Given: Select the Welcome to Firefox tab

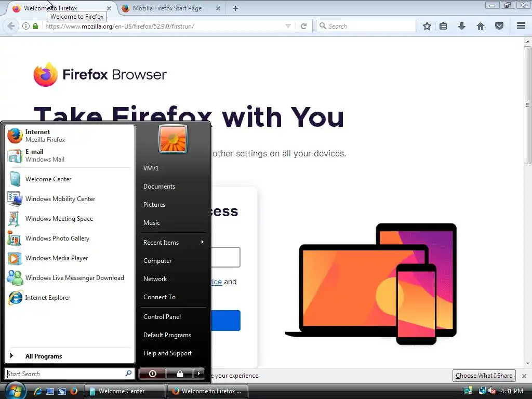Looking at the screenshot, I should point(50,8).
